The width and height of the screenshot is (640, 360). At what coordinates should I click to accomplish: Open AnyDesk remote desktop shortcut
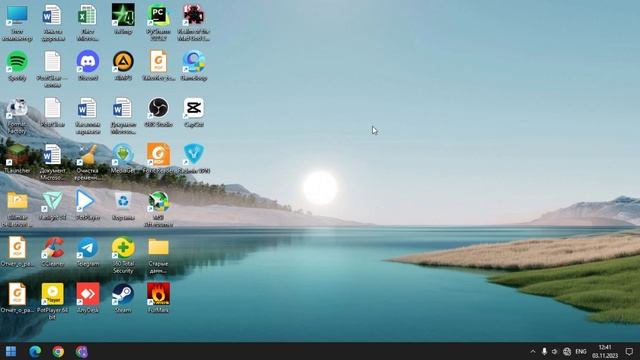tap(87, 298)
